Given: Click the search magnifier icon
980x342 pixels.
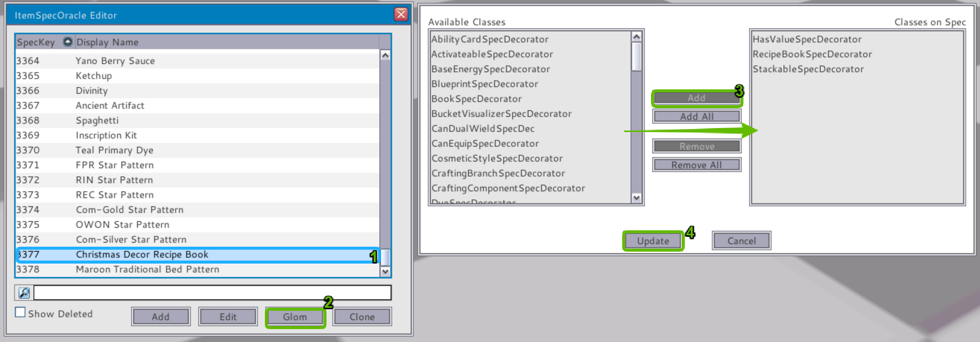Looking at the screenshot, I should point(24,293).
